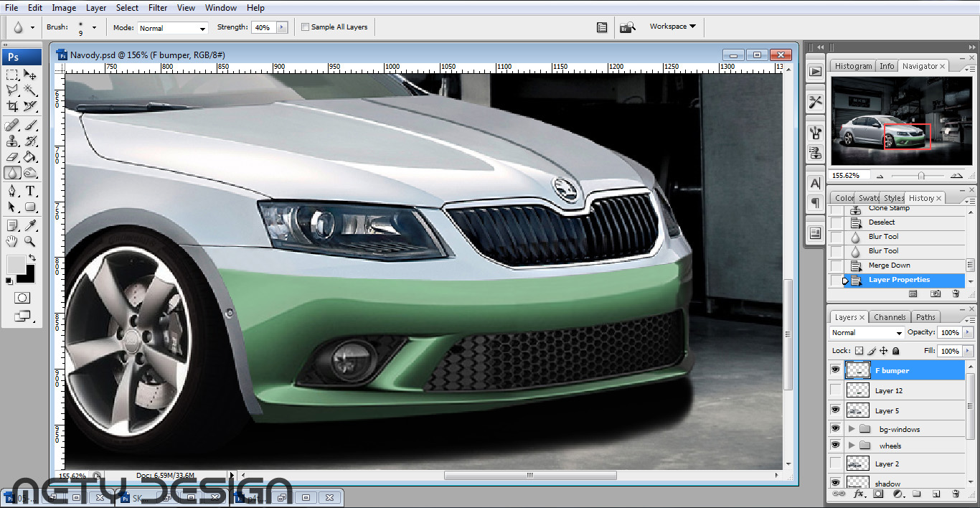Select the Polygonal Lasso tool
This screenshot has width=980, height=508.
click(12, 90)
